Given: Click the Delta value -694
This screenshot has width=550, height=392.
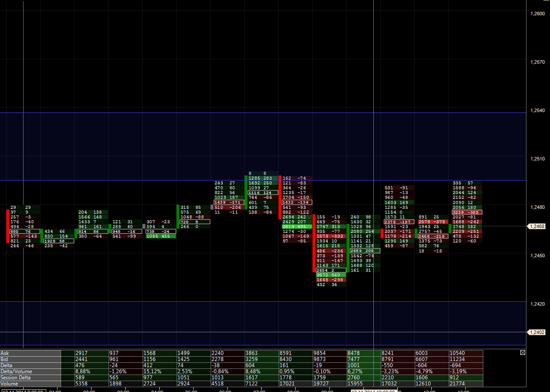Looking at the screenshot, I should 466,365.
